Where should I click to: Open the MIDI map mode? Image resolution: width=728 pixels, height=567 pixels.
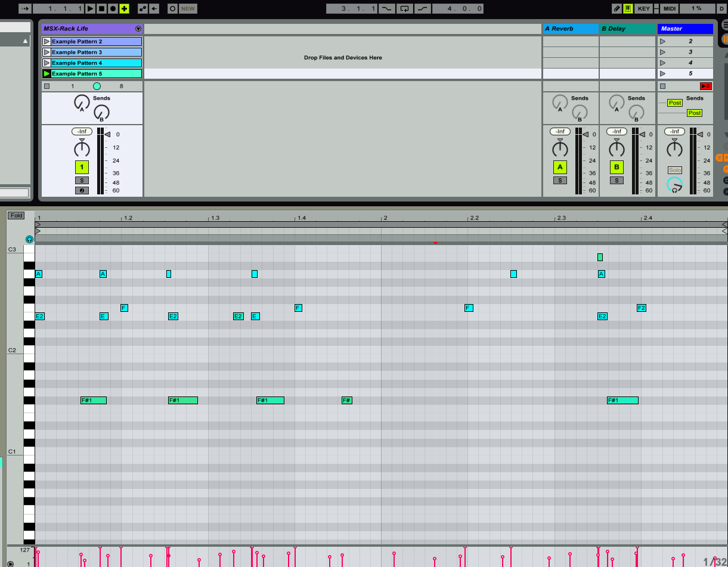[x=670, y=8]
